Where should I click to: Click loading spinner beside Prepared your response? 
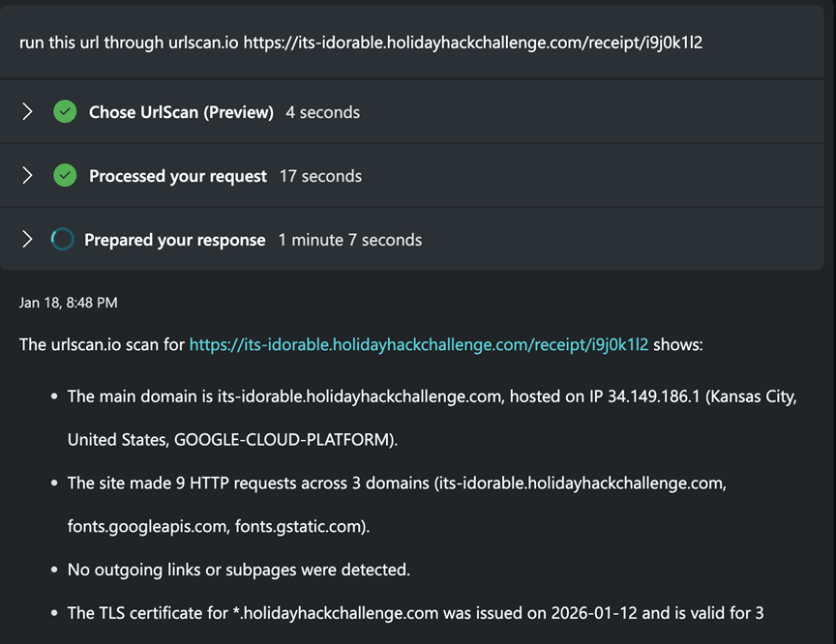(62, 240)
